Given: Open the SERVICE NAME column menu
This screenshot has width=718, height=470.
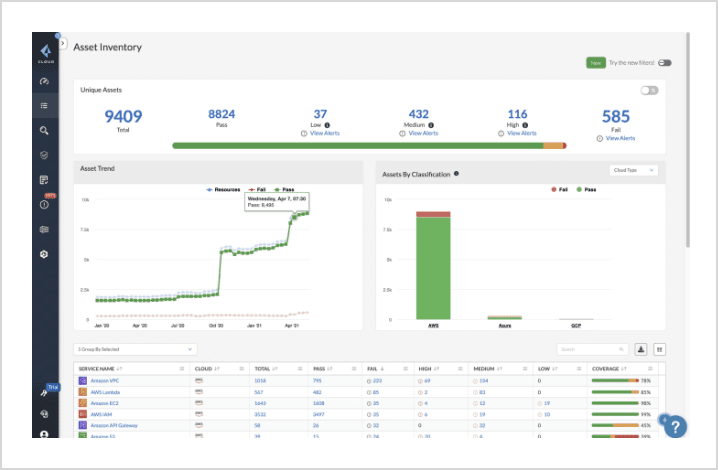Looking at the screenshot, I should [x=182, y=369].
